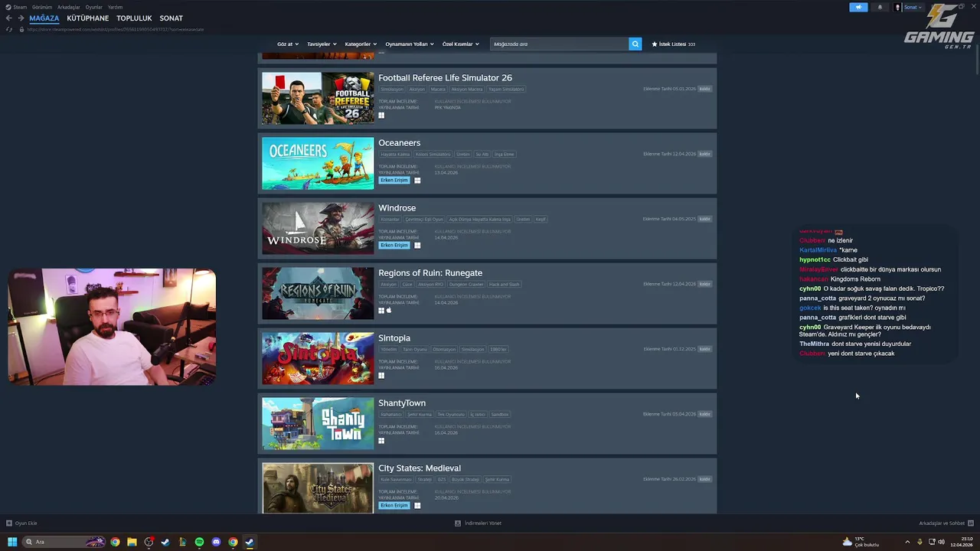The image size is (980, 551).
Task: Click the star icon beside İstek Listesi
Action: (655, 44)
